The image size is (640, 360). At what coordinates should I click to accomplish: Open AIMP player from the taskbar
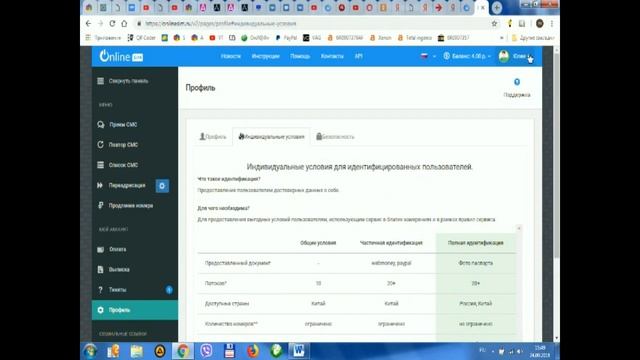click(x=160, y=351)
